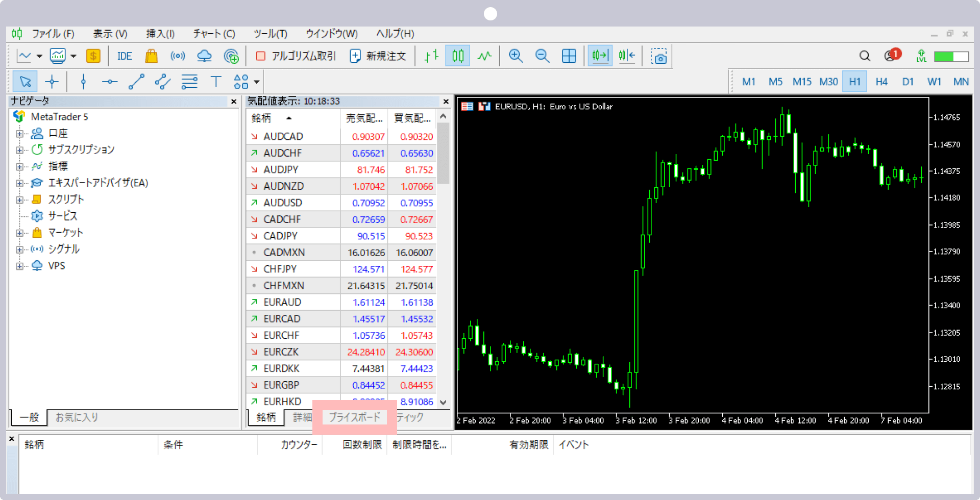This screenshot has width=980, height=500.
Task: Expand the マーケット tree node
Action: click(19, 233)
